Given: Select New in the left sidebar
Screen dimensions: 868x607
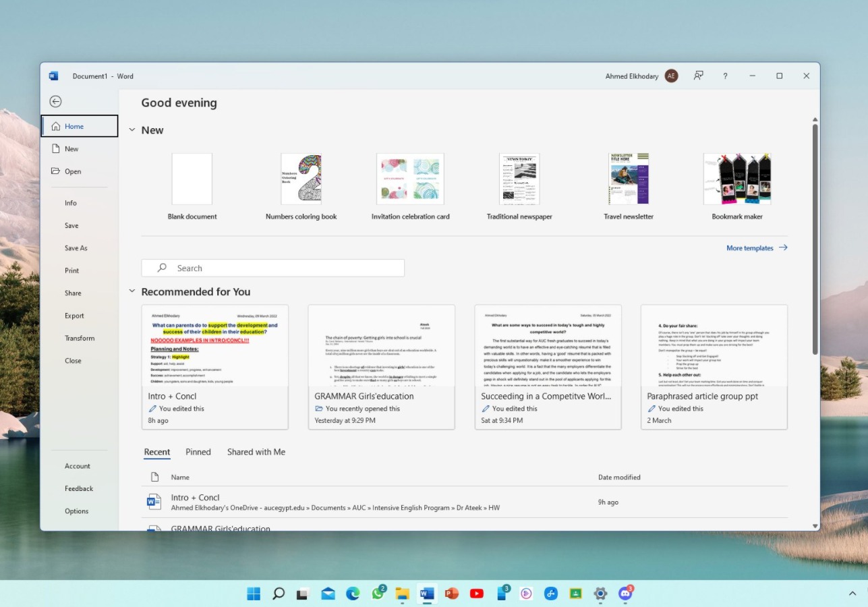Looking at the screenshot, I should tap(80, 149).
